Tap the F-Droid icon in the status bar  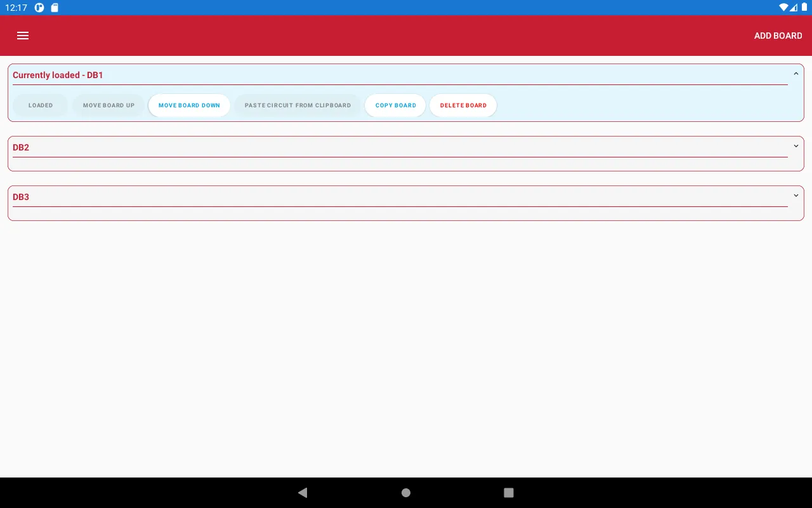click(39, 8)
